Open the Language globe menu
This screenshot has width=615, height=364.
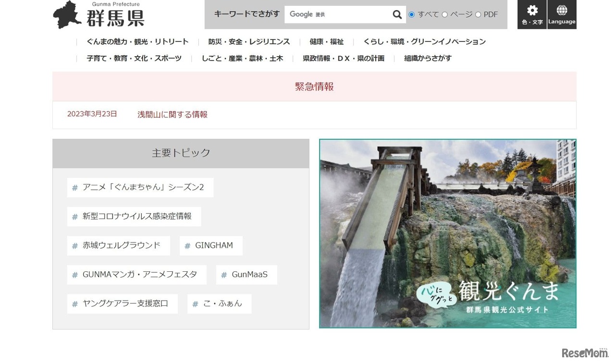click(x=562, y=14)
